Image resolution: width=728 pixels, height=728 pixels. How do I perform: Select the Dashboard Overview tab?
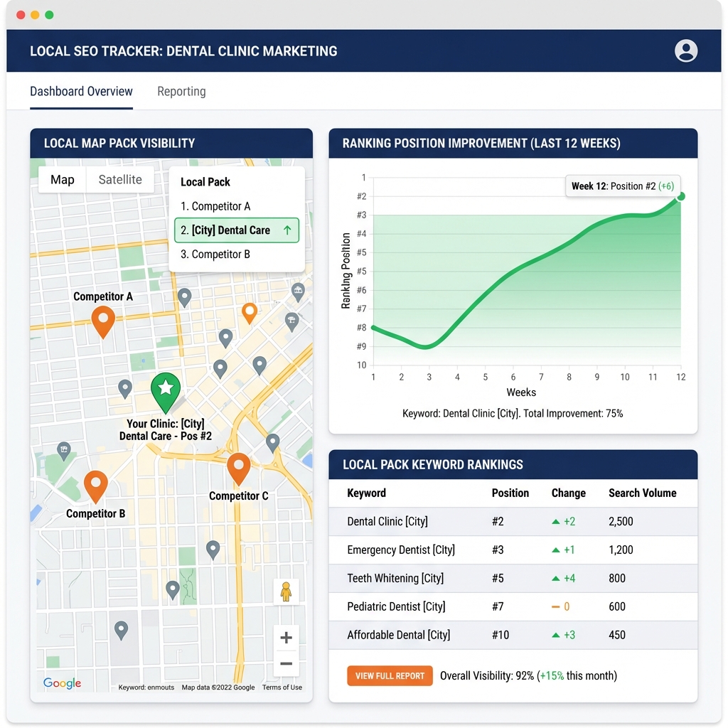(x=81, y=91)
